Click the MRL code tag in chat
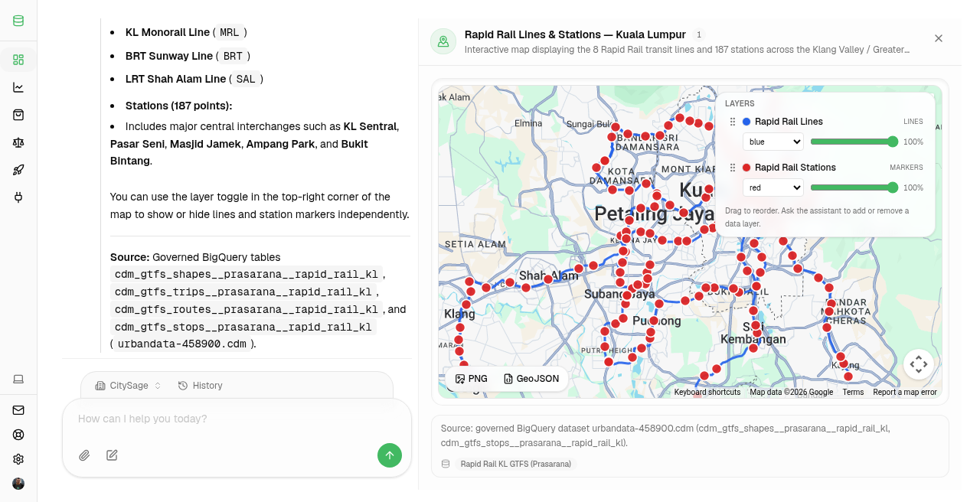 pos(230,33)
